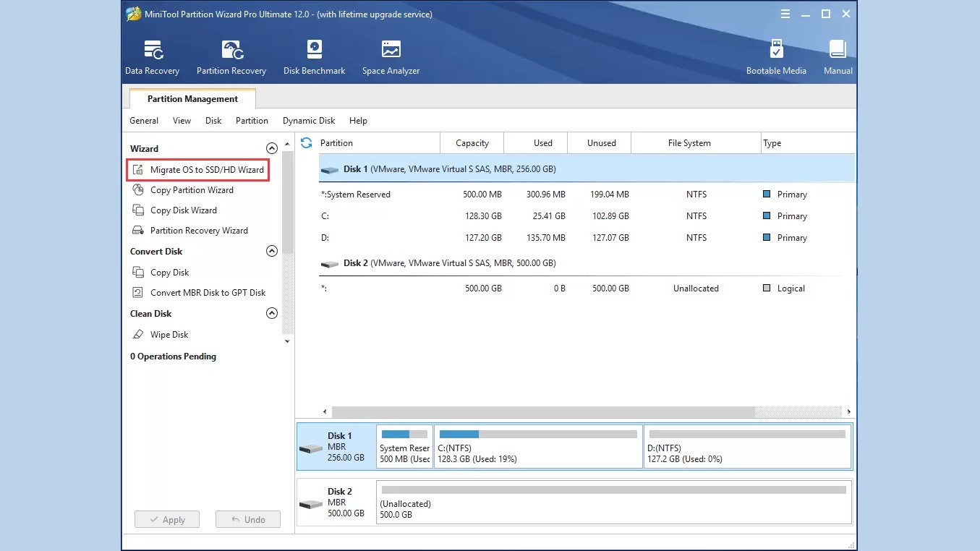Open the Data Recovery tool
This screenshot has height=551, width=980.
[x=152, y=57]
